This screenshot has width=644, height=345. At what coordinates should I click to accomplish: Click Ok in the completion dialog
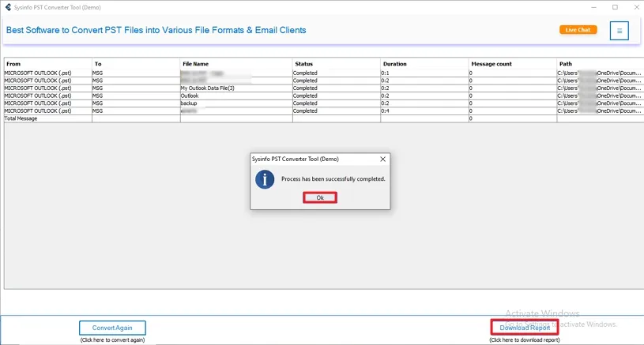(320, 197)
